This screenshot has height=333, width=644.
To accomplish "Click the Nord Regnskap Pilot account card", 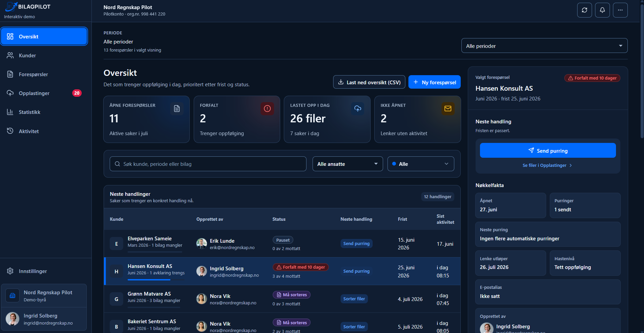I will [44, 296].
